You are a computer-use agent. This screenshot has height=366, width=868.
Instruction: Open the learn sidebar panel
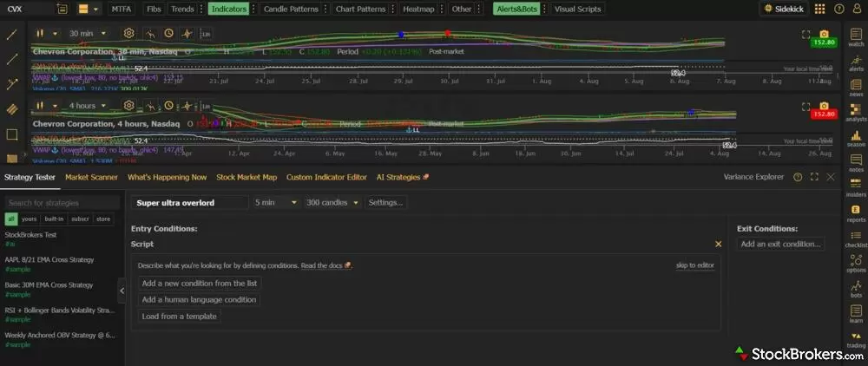pyautogui.click(x=856, y=313)
